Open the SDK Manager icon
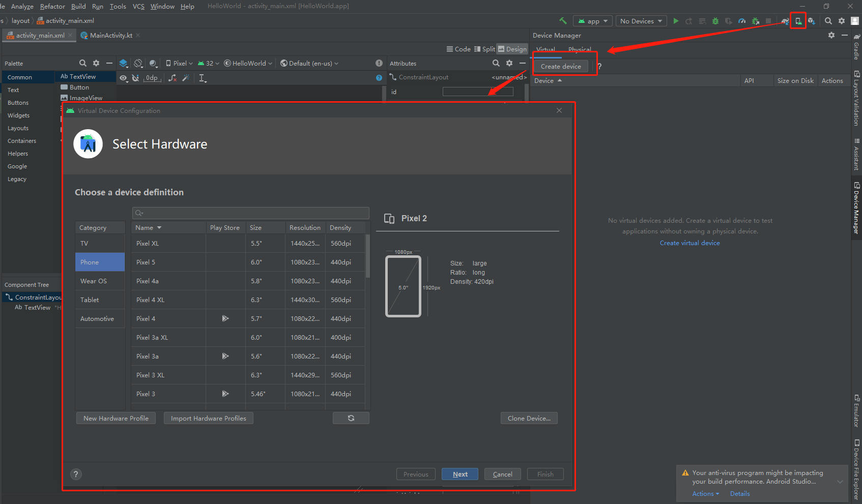The image size is (862, 504). pyautogui.click(x=811, y=21)
